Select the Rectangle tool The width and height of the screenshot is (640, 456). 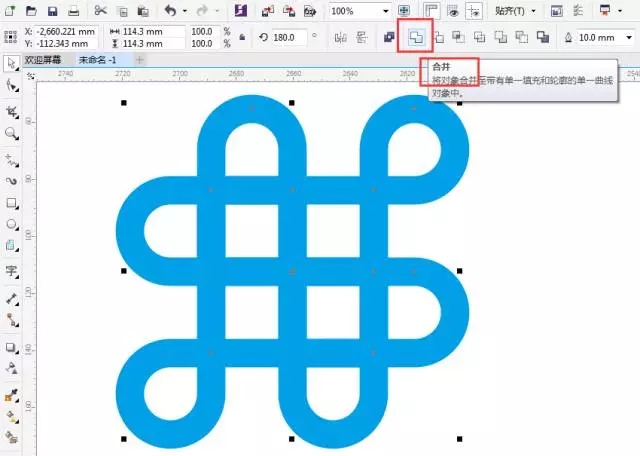click(x=11, y=203)
